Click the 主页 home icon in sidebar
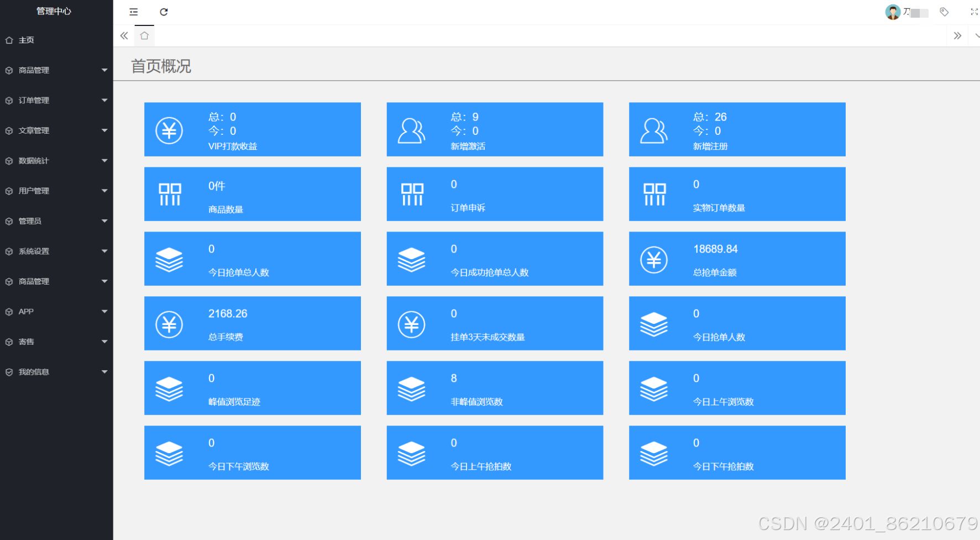The width and height of the screenshot is (980, 540). (9, 40)
